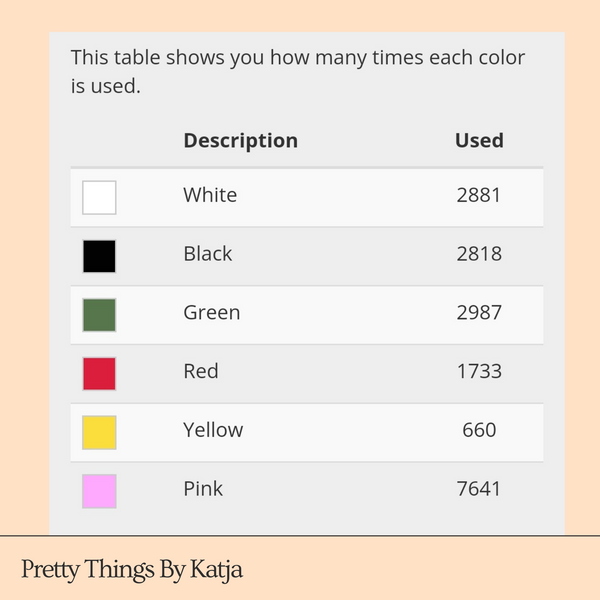This screenshot has height=600, width=600.
Task: Select the Green used count 2987
Action: tap(479, 313)
